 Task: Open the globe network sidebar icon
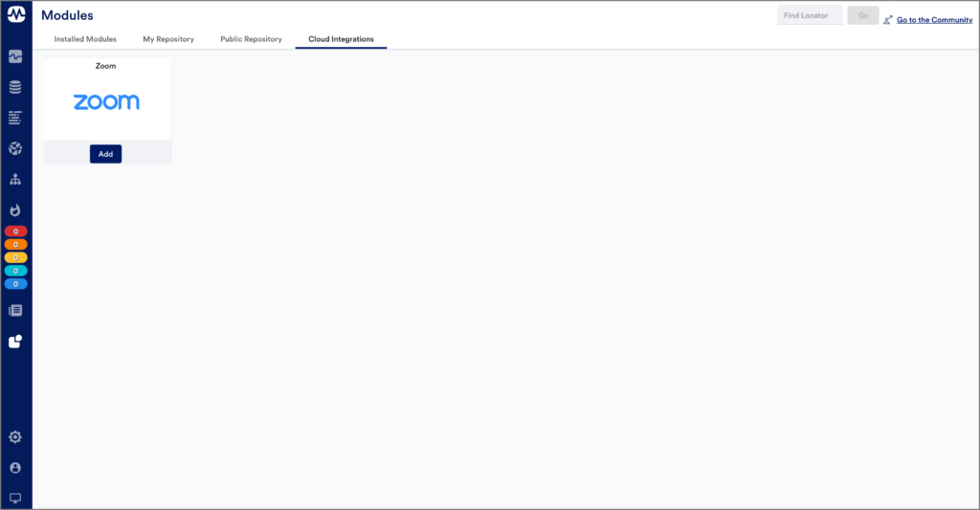coord(15,148)
